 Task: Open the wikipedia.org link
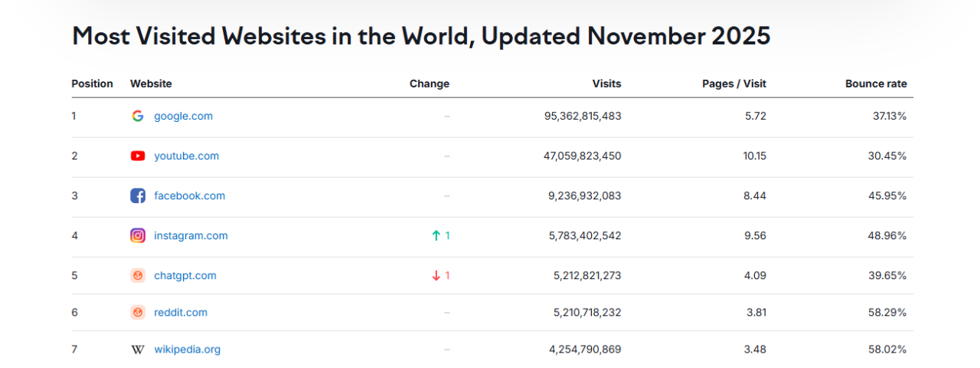pyautogui.click(x=188, y=349)
